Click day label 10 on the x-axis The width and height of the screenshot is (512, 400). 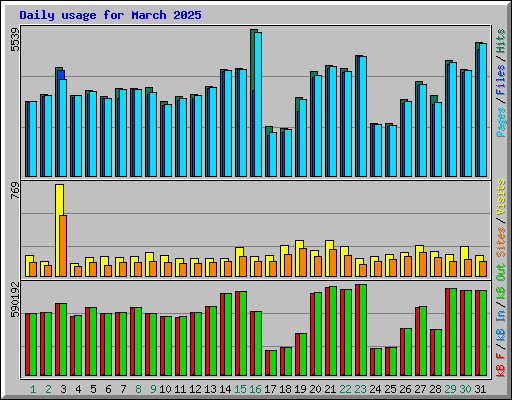(x=165, y=389)
